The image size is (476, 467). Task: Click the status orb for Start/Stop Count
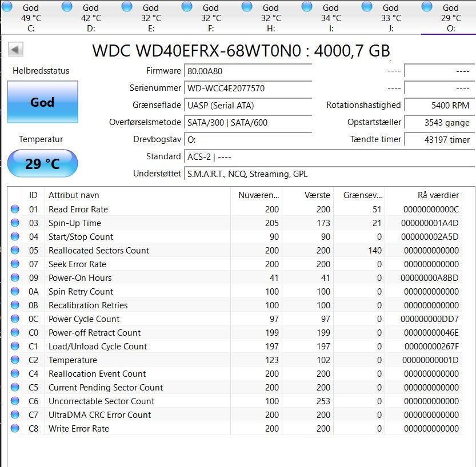point(15,236)
